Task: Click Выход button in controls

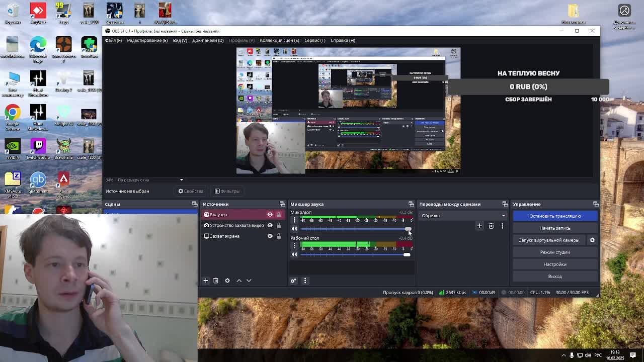Action: point(555,277)
